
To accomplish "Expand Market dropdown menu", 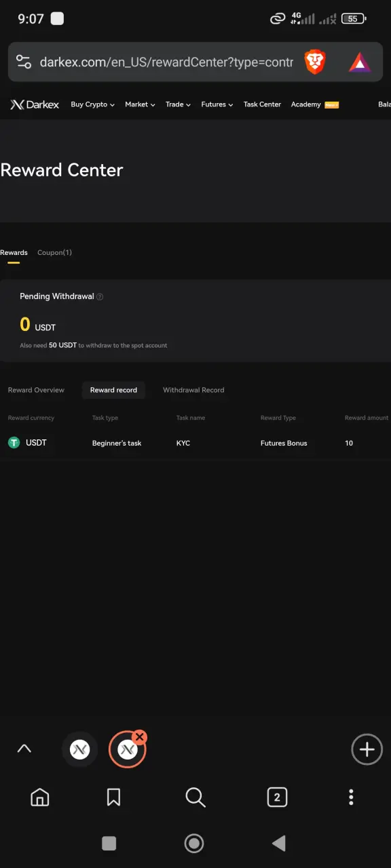I will tap(140, 104).
